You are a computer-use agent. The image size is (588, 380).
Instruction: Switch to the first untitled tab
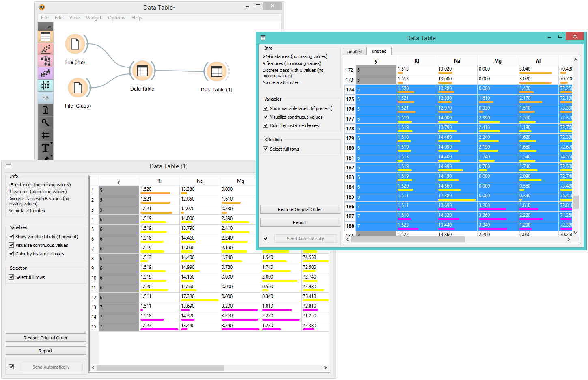point(354,51)
